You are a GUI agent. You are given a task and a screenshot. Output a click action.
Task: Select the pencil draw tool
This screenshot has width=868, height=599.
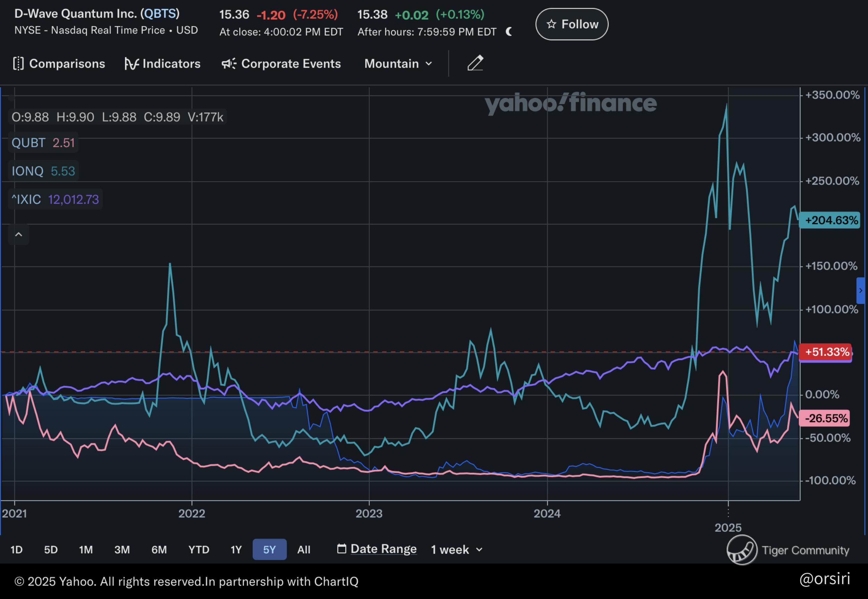point(475,63)
